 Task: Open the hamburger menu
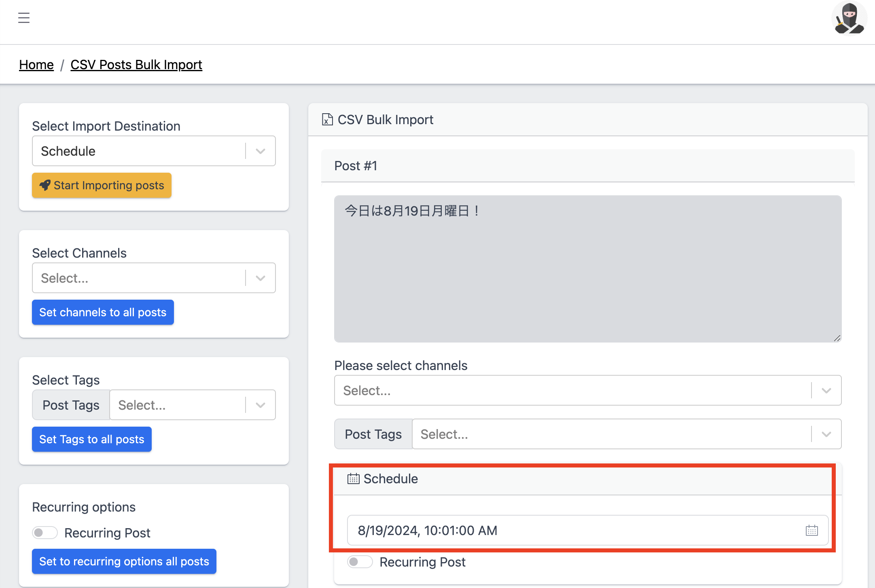(24, 18)
